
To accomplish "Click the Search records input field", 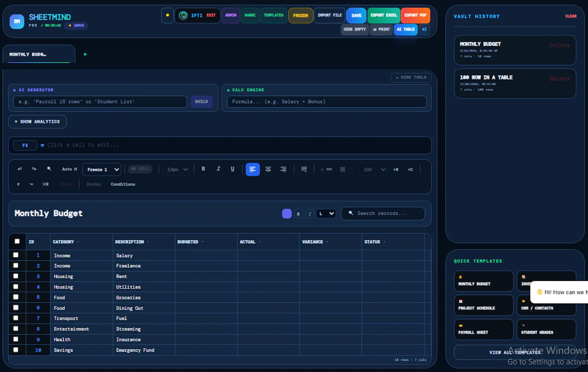I will 383,214.
